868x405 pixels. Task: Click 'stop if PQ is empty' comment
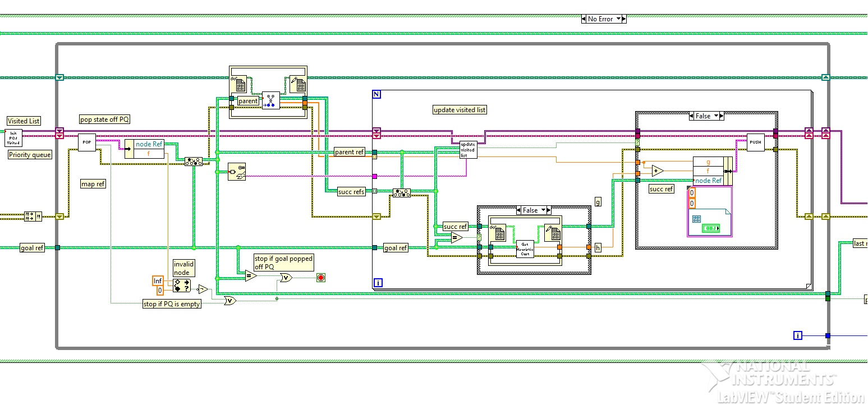[x=172, y=304]
